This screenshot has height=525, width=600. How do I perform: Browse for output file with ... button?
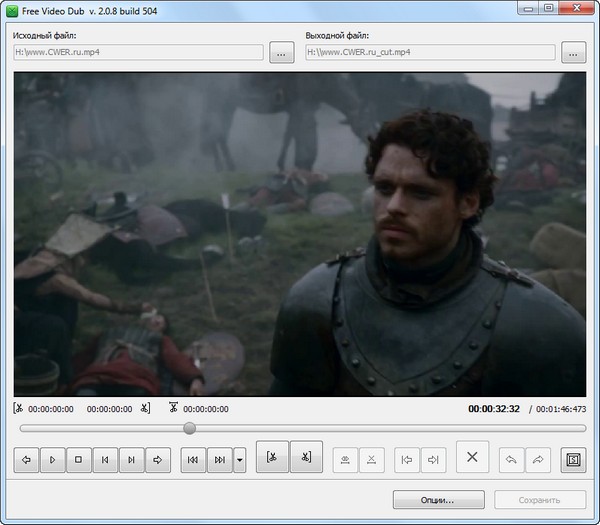[x=573, y=53]
